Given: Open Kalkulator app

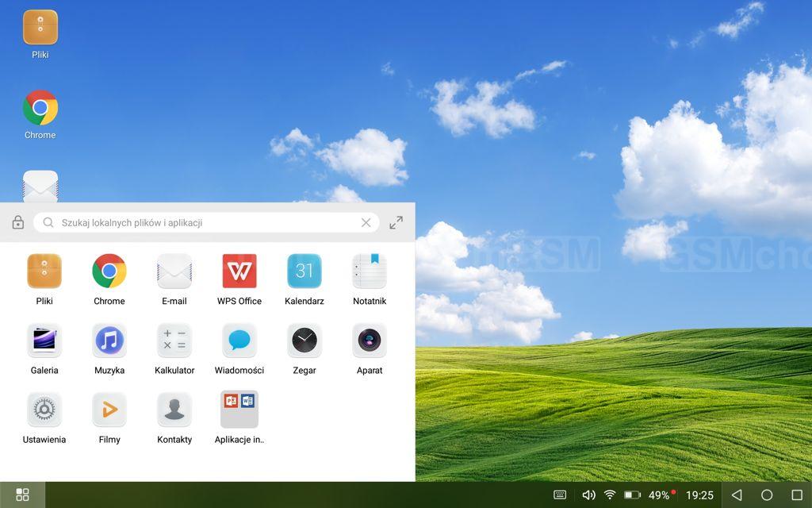Looking at the screenshot, I should click(x=174, y=341).
